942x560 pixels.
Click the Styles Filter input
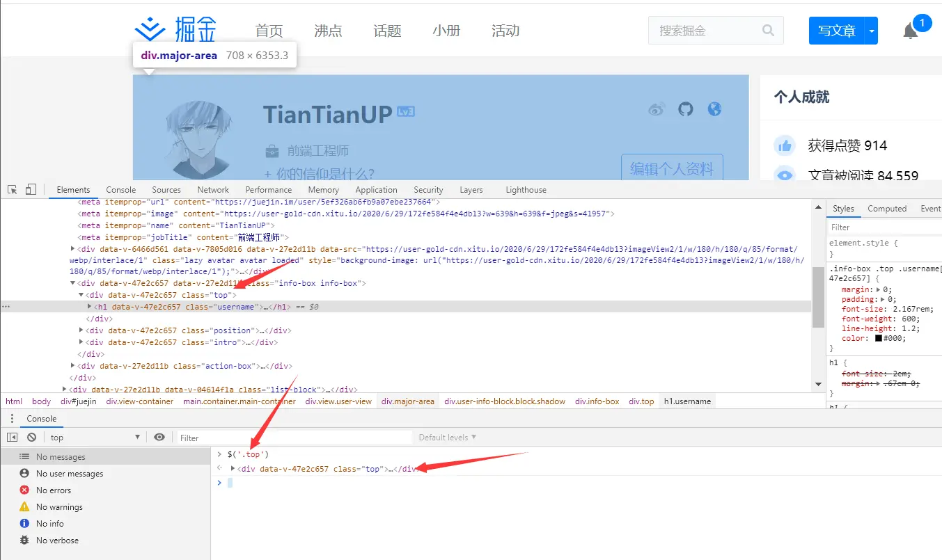[884, 227]
